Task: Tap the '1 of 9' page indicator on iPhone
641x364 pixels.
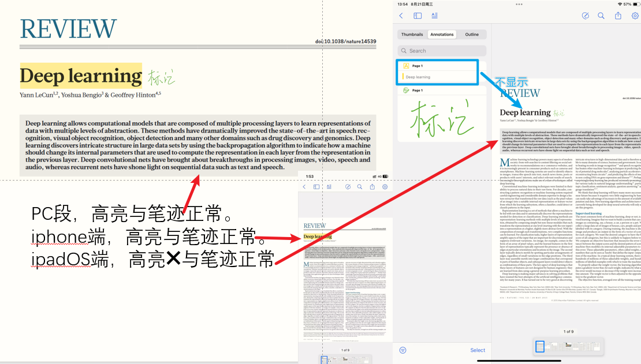Action: [345, 350]
